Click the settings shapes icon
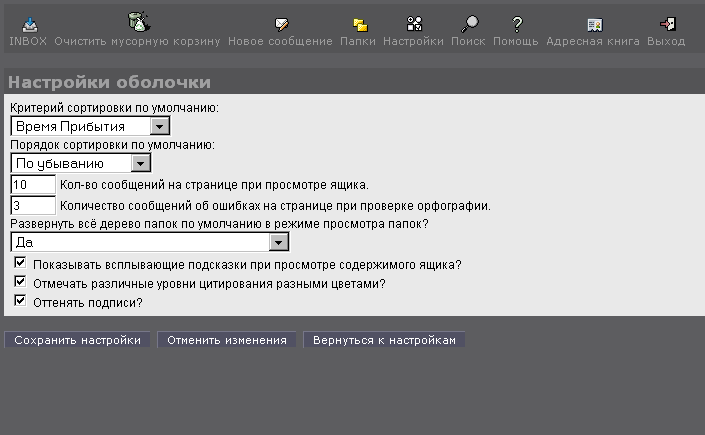The image size is (705, 435). coord(414,23)
